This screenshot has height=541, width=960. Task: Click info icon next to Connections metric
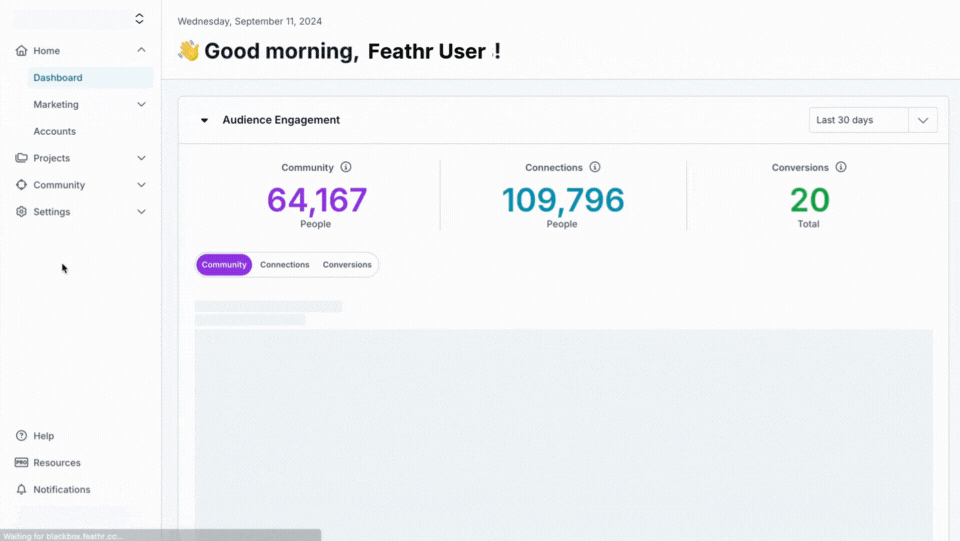(595, 168)
